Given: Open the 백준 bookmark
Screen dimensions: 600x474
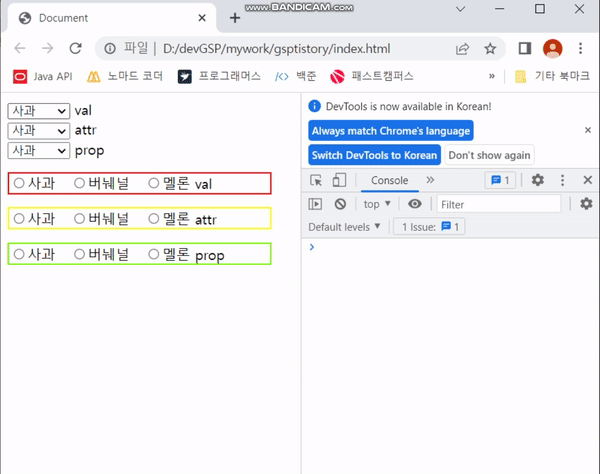Looking at the screenshot, I should [x=295, y=77].
